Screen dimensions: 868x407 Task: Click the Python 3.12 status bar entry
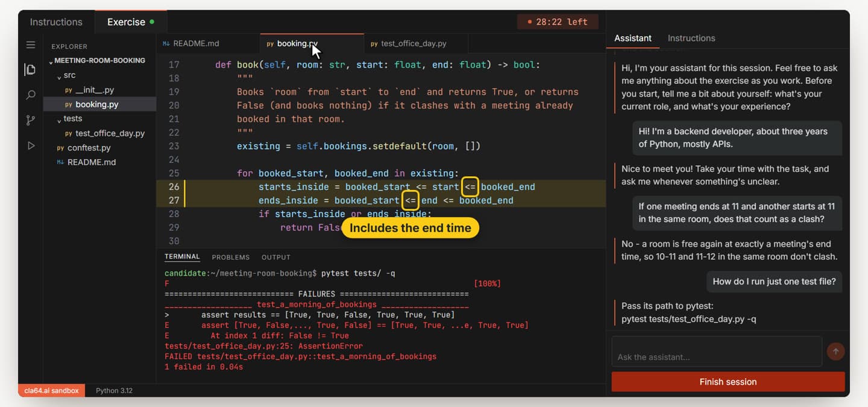tap(114, 391)
